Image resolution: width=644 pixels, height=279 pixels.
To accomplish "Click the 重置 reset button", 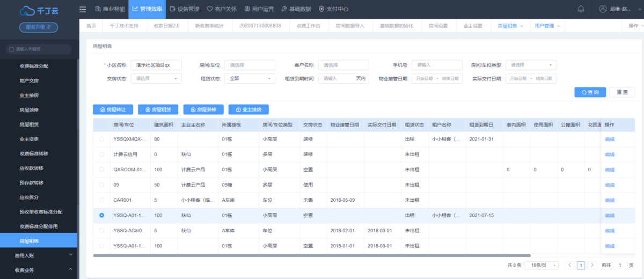I will point(622,92).
